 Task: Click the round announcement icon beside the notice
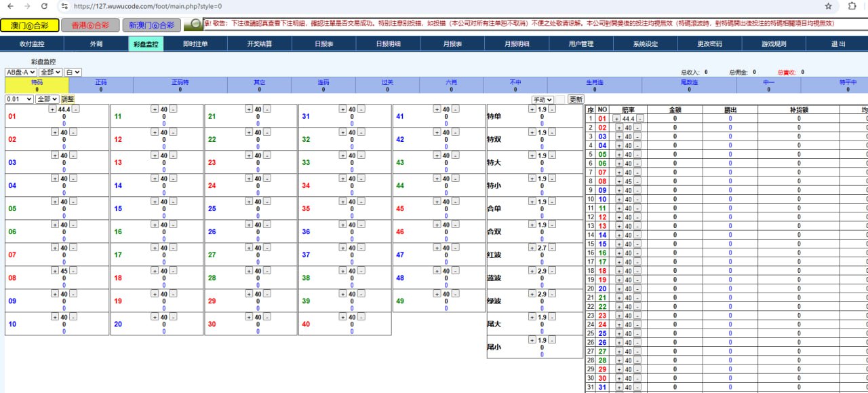pos(195,24)
